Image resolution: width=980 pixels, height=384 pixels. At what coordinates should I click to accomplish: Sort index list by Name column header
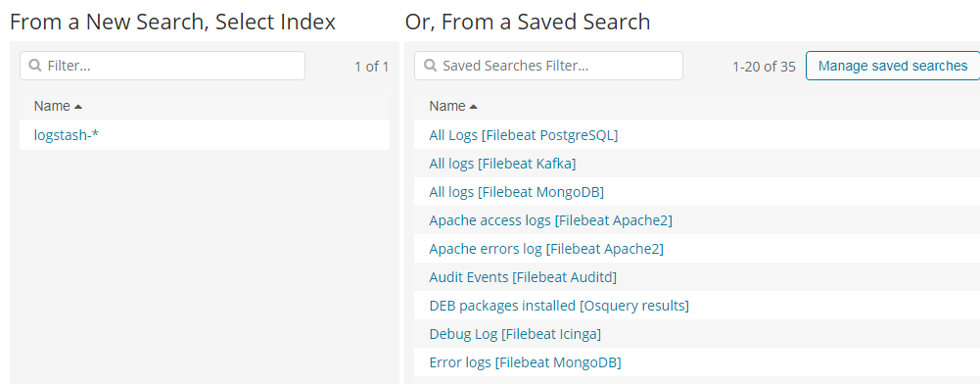[x=52, y=107]
